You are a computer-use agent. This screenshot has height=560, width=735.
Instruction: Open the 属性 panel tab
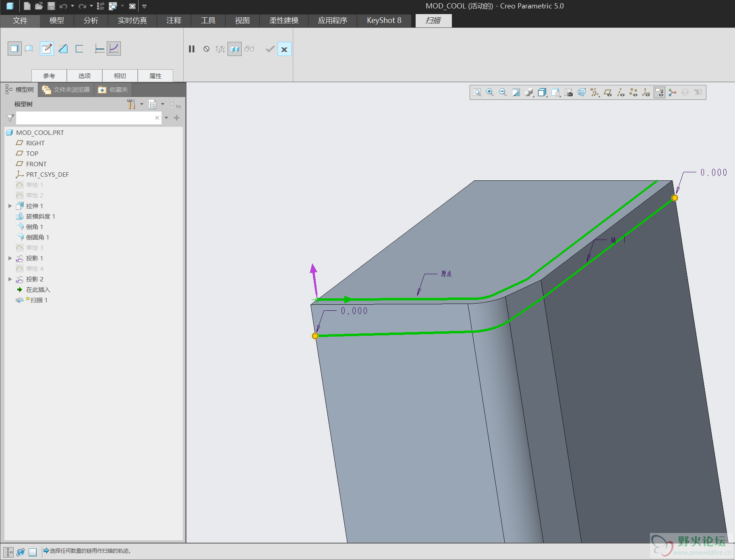[x=155, y=76]
